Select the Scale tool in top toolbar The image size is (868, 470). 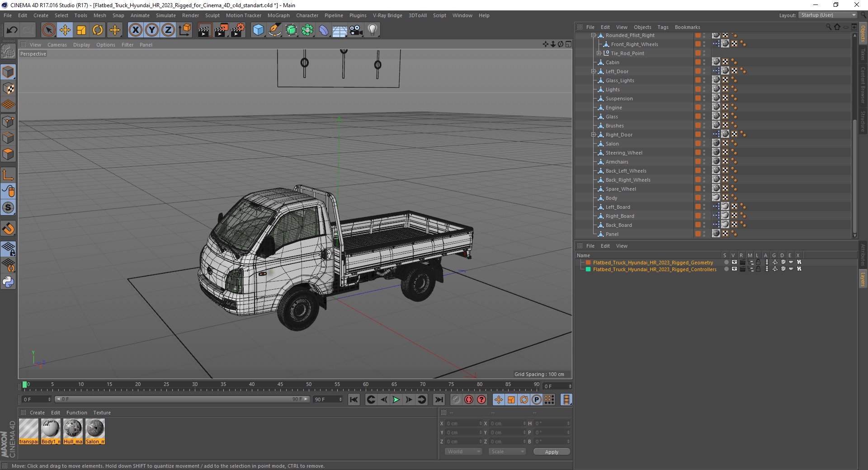coord(81,30)
